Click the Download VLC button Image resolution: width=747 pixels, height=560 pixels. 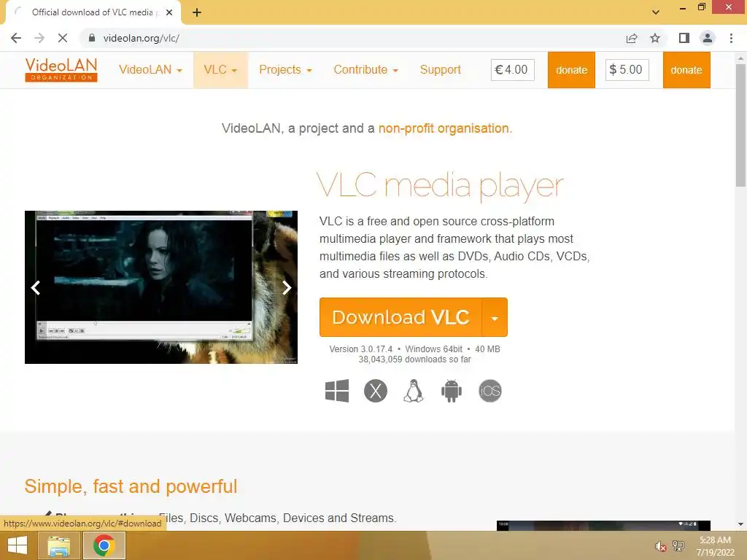(x=400, y=318)
